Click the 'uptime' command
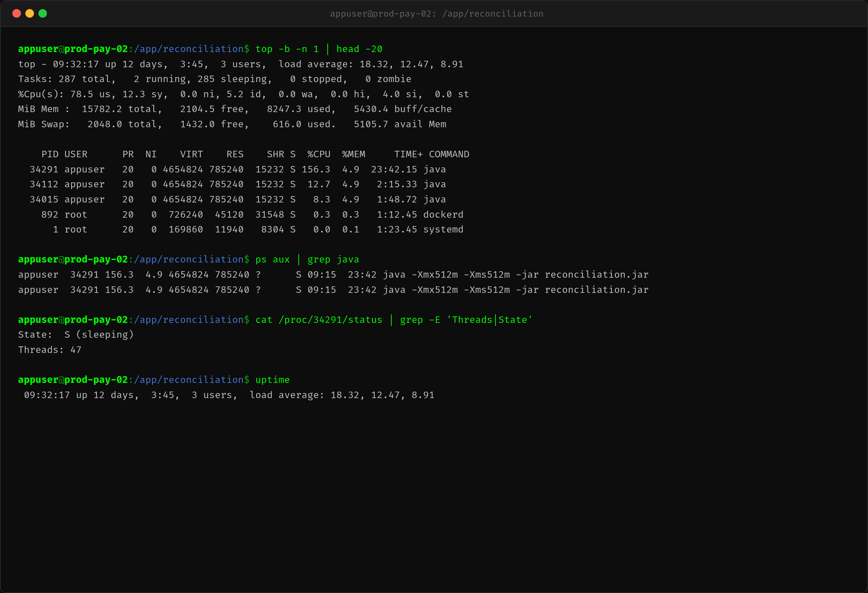868x593 pixels. tap(273, 380)
